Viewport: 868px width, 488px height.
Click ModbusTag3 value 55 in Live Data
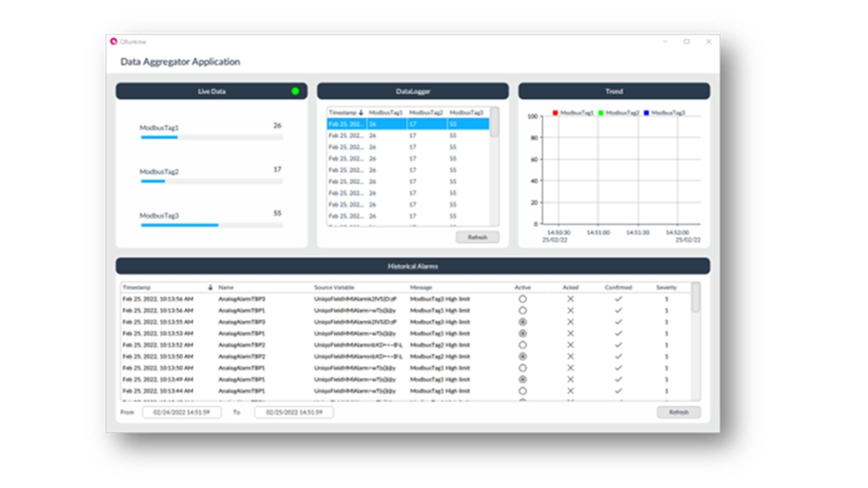277,213
